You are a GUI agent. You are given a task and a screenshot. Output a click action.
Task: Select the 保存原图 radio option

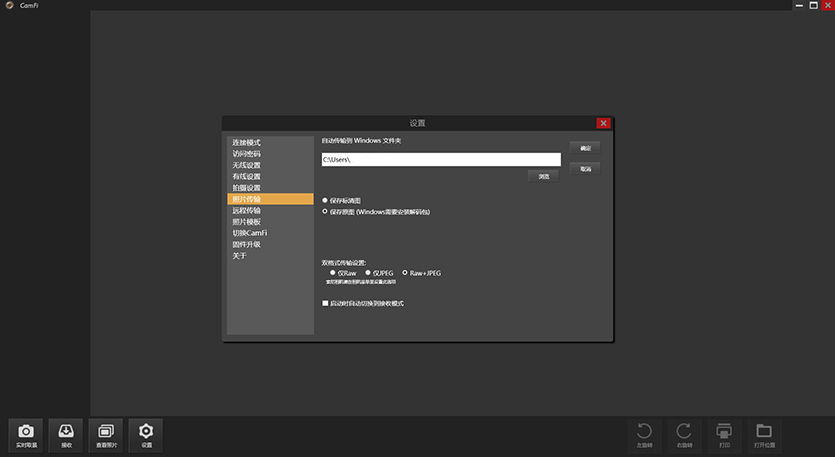[x=325, y=212]
